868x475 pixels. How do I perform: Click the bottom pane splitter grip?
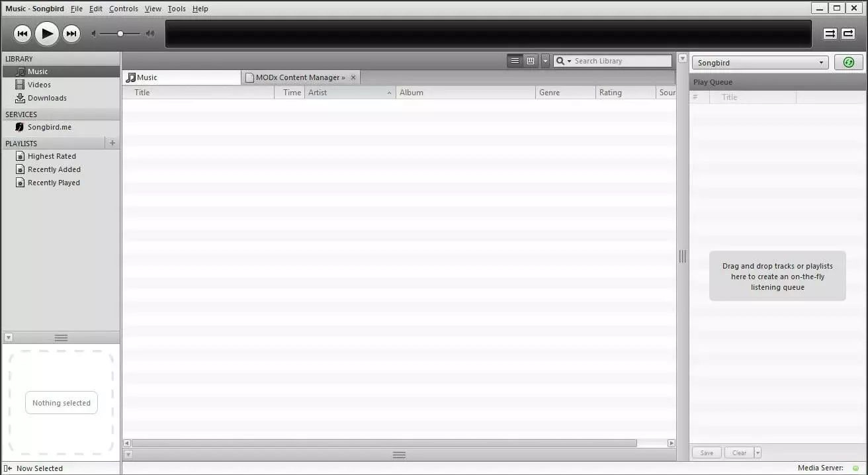point(399,454)
